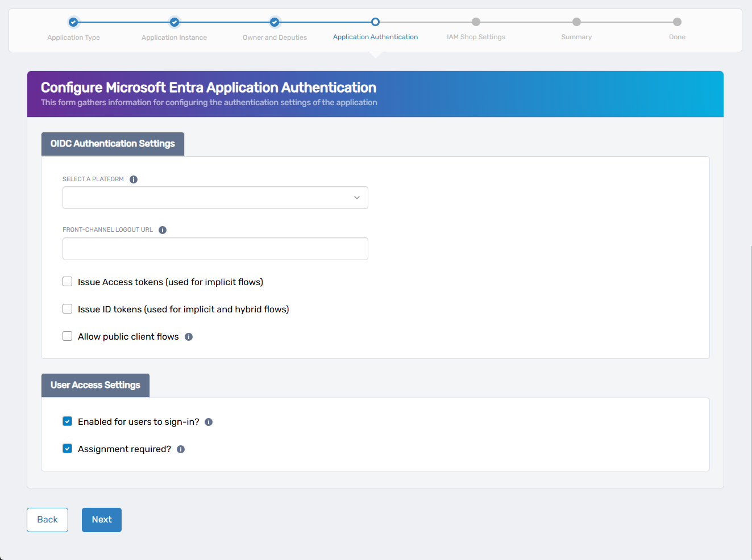Click info icon beside Front-channel Logout URL
Screen dimensions: 752x560
(x=163, y=229)
